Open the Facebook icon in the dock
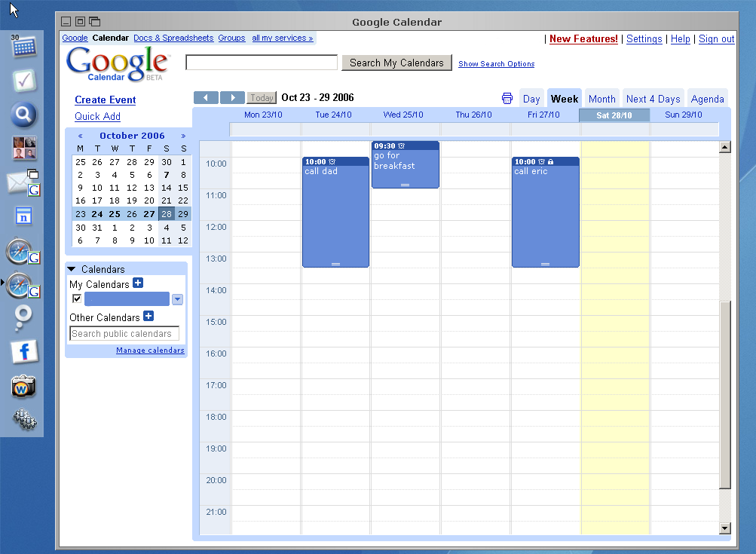The image size is (756, 554). click(x=24, y=352)
